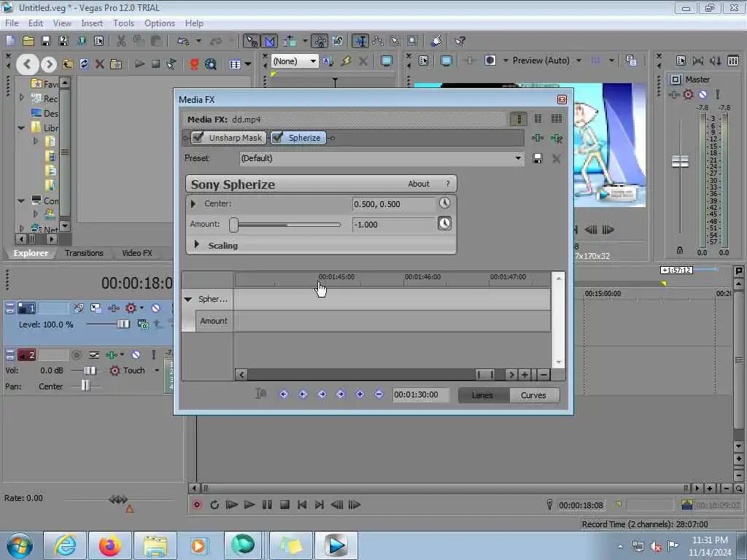Screen dimensions: 747x560
Task: Mute audio track 2
Action: (136, 355)
